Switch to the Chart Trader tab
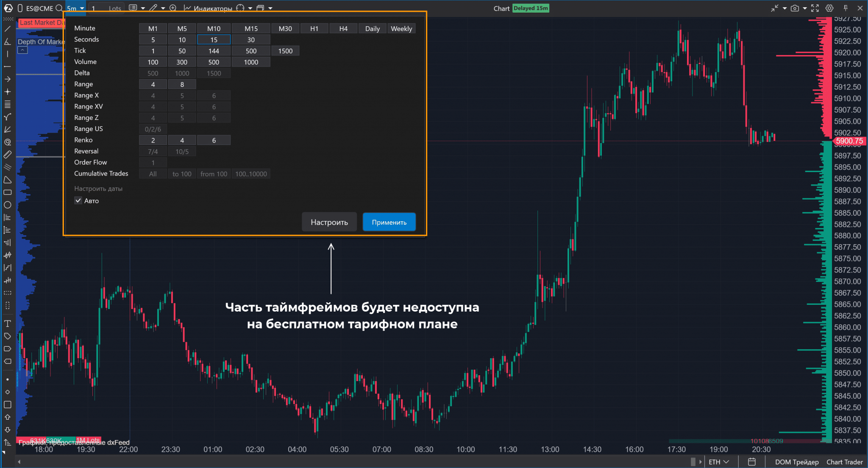 point(844,462)
